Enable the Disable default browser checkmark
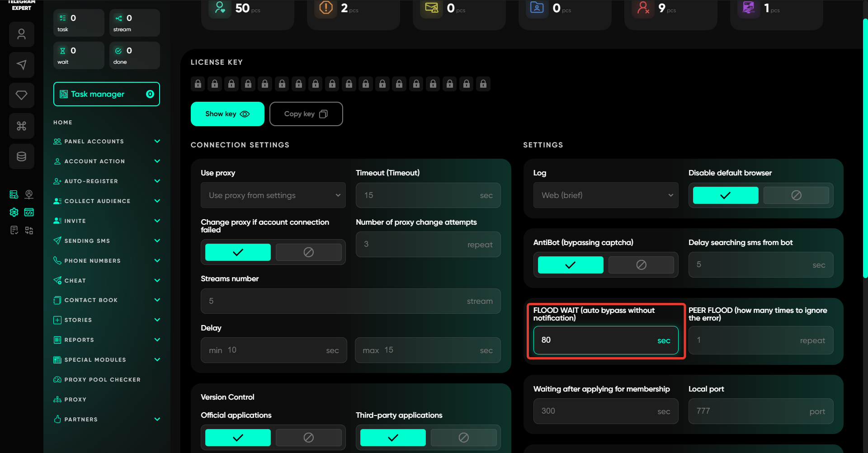Screen dimensions: 868x453 pos(725,195)
